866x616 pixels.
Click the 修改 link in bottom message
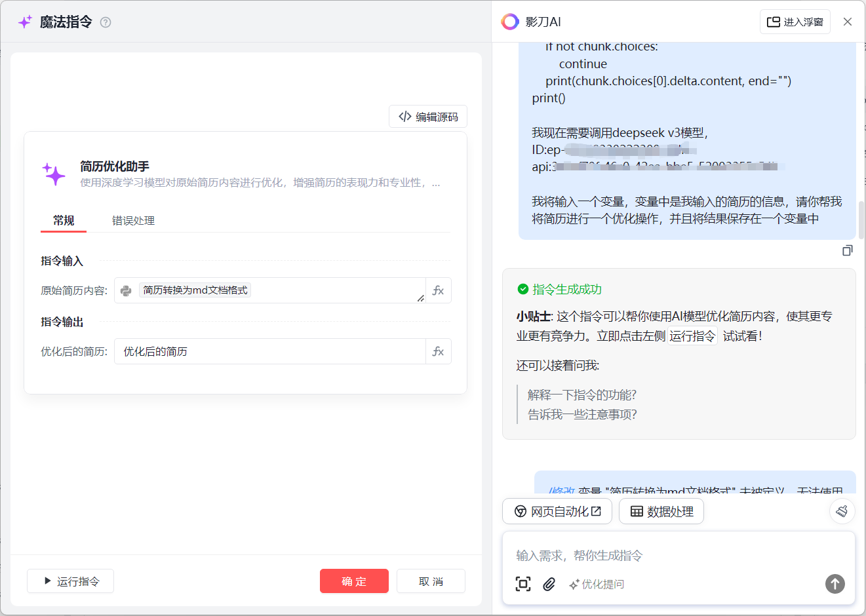pos(562,490)
